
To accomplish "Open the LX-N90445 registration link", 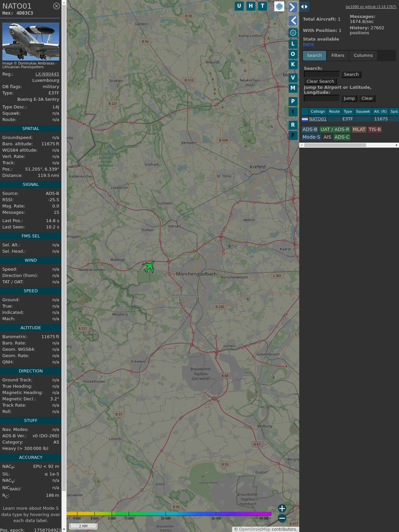I will 47,74.
